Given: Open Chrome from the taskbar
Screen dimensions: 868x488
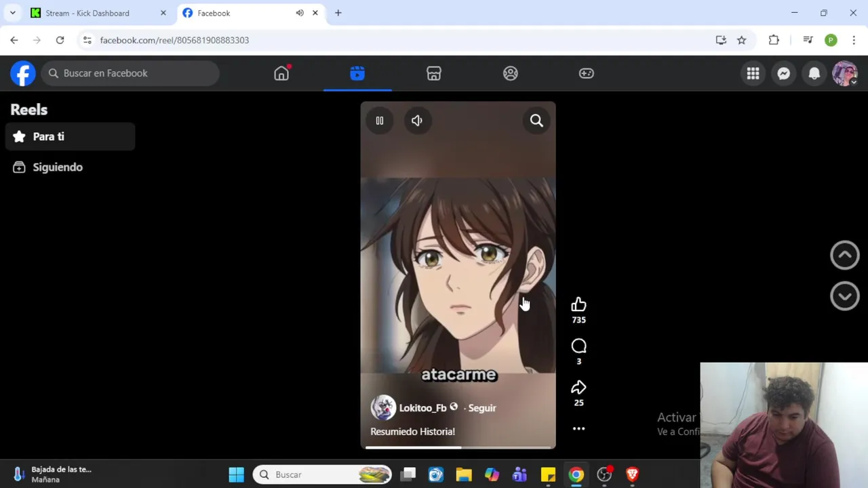Looking at the screenshot, I should 576,474.
